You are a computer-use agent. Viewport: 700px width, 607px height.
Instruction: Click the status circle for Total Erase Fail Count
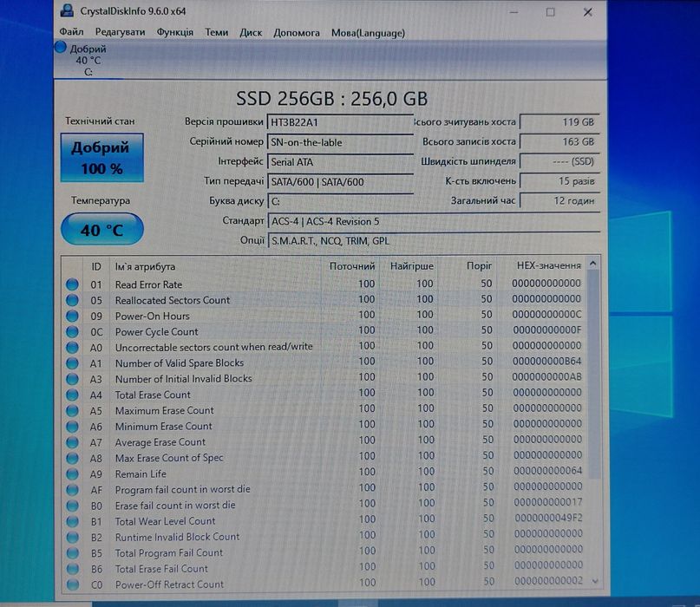pos(72,569)
